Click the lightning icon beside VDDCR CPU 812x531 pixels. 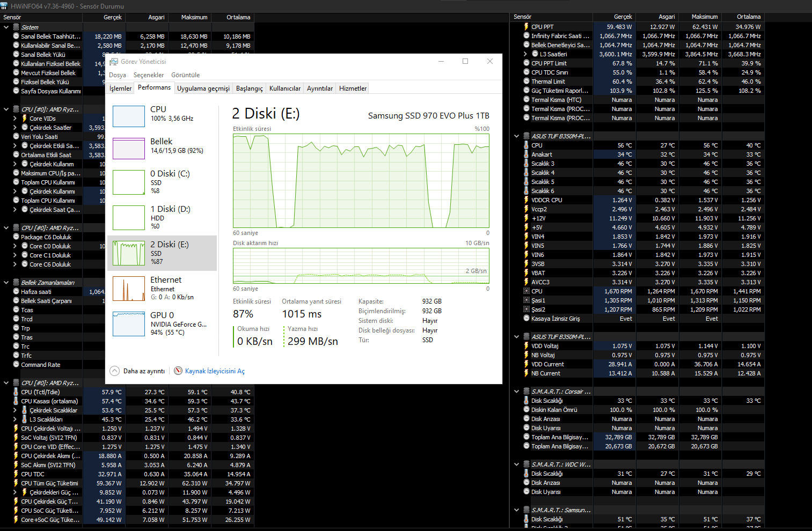click(x=526, y=200)
